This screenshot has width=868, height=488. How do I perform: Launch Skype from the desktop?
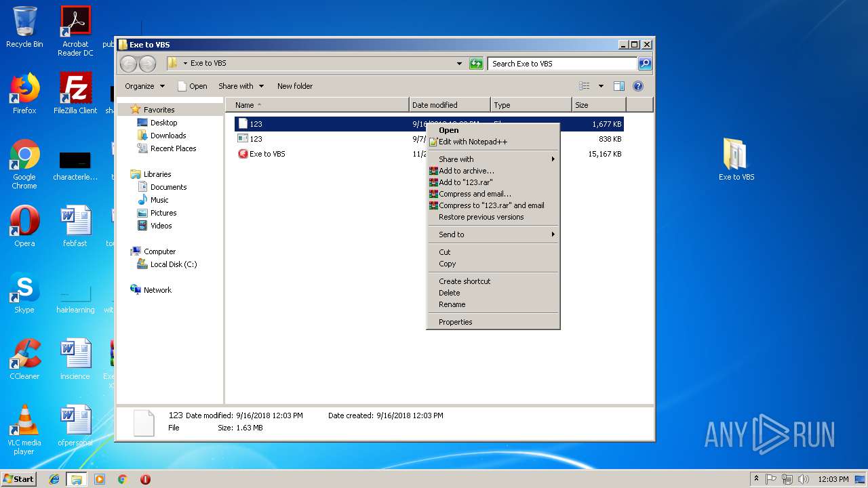(x=24, y=293)
